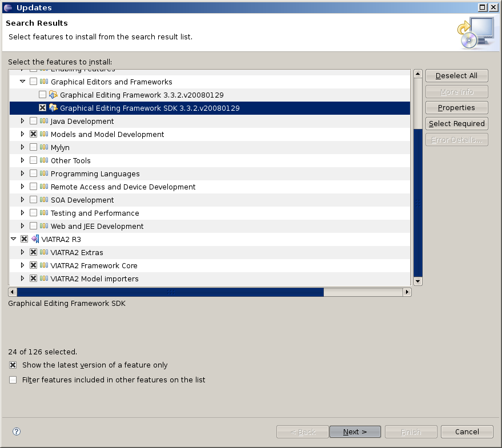Expand the Programming Languages node
Screen dimensions: 502x448
22,173
